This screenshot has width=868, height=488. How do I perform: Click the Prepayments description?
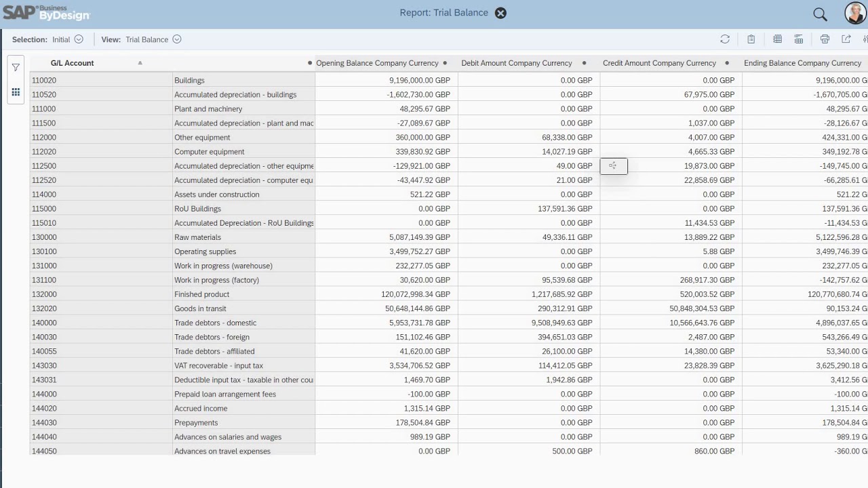tap(196, 422)
